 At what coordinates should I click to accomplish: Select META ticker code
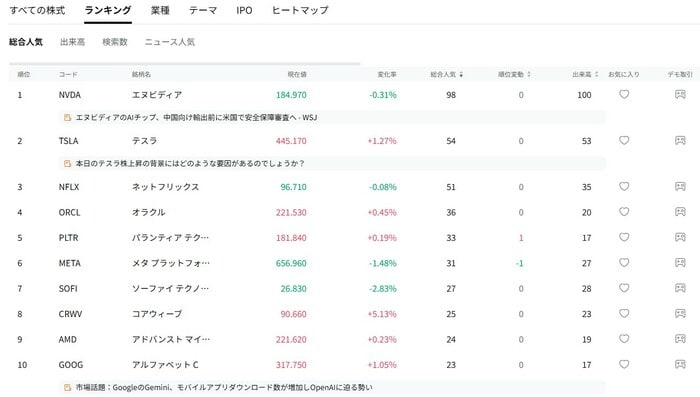pos(70,263)
